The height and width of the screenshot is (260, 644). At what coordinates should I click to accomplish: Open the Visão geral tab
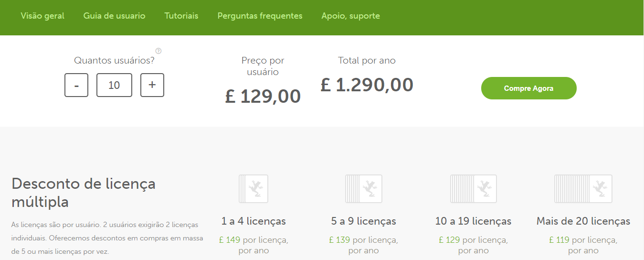(42, 16)
